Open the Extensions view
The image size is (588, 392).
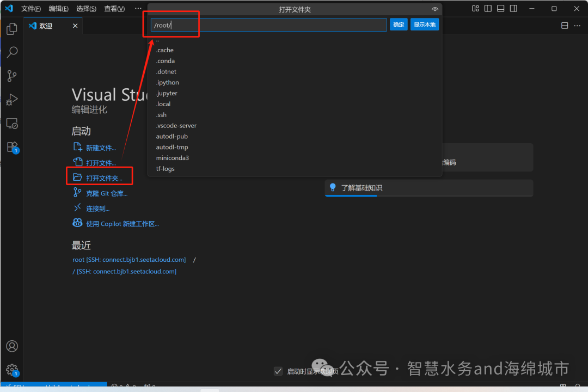[x=12, y=147]
